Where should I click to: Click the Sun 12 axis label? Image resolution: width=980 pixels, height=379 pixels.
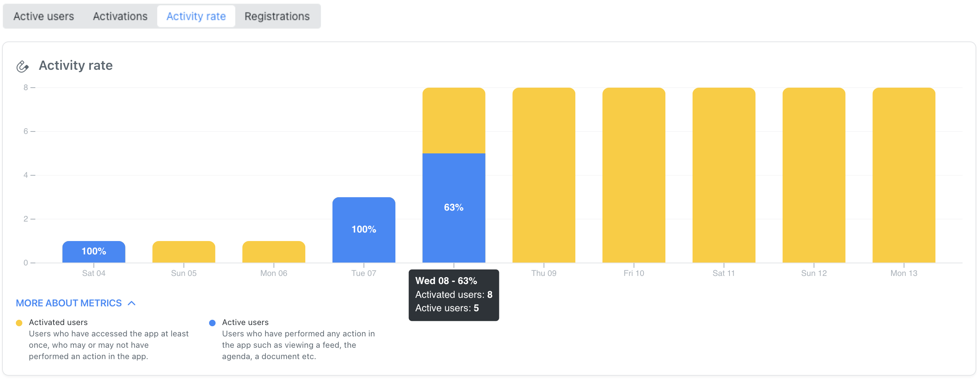tap(814, 273)
